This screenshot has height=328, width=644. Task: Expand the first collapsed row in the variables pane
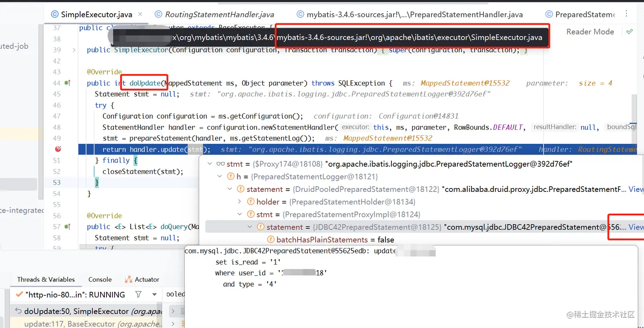172,311
